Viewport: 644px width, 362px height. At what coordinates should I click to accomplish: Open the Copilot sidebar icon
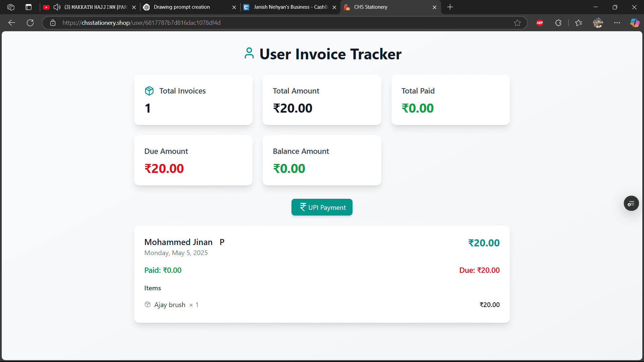pos(635,23)
